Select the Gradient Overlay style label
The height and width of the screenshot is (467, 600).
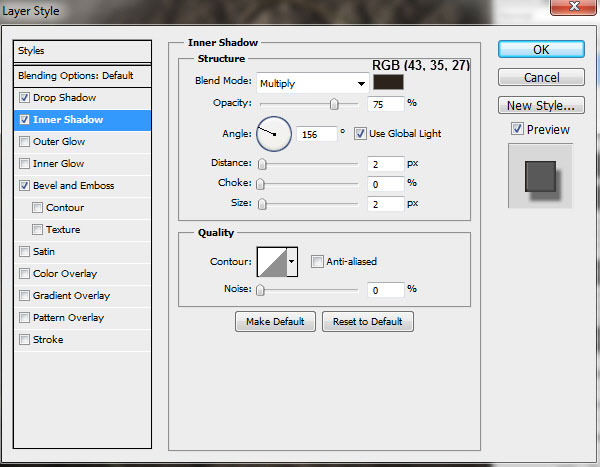[71, 296]
